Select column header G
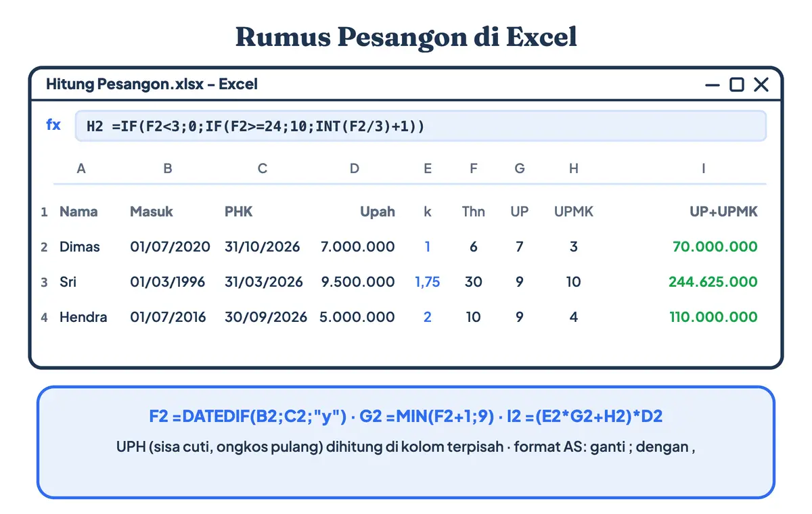812x514 pixels. (520, 169)
